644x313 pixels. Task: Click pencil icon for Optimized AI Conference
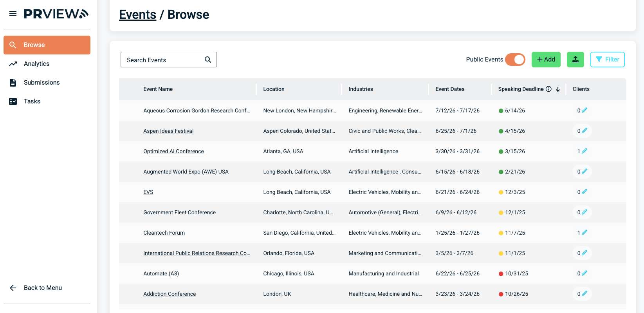click(584, 151)
